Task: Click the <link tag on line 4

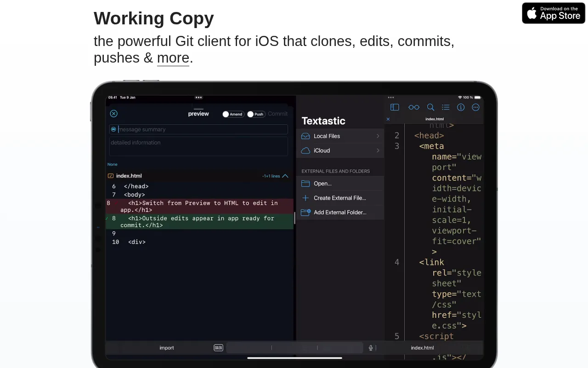Action: (431, 262)
